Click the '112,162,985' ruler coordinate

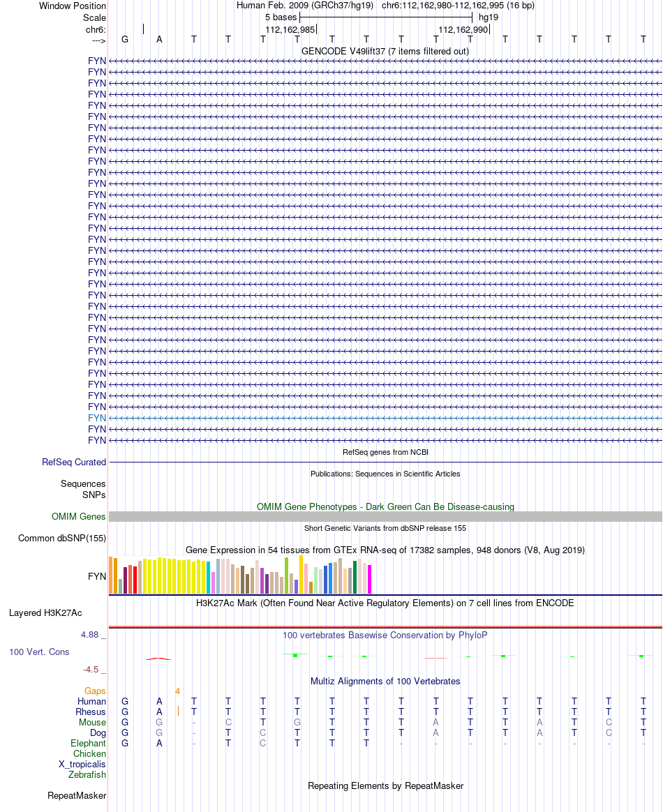coord(290,29)
